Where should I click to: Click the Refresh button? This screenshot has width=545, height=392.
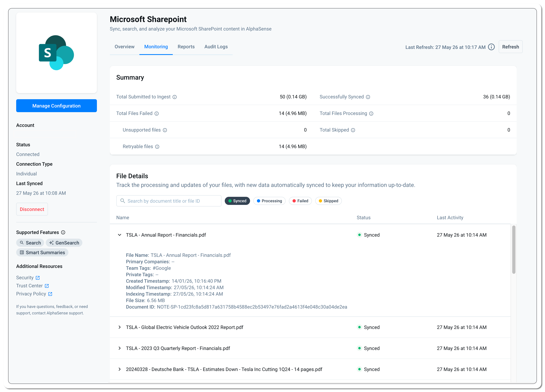click(510, 47)
